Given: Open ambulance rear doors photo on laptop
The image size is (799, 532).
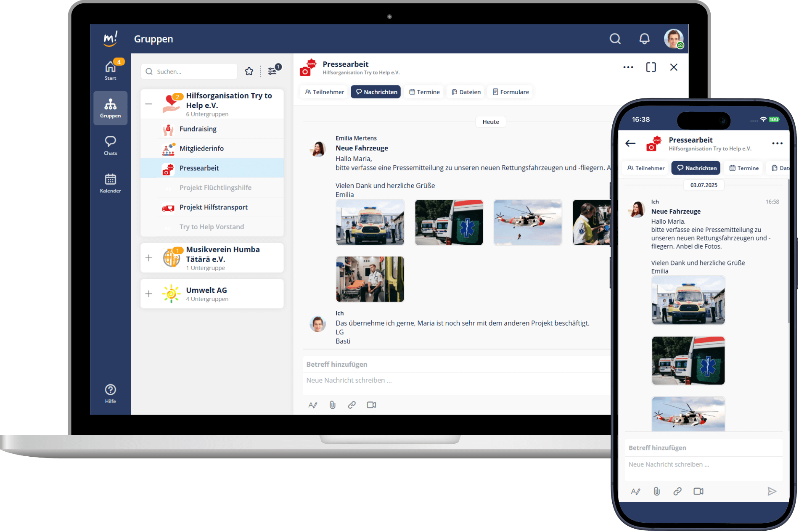Looking at the screenshot, I should (449, 222).
